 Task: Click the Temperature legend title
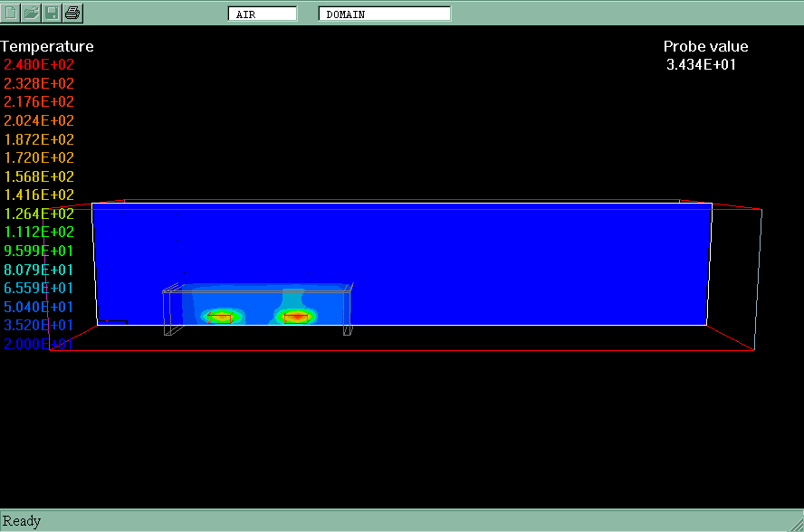click(47, 47)
